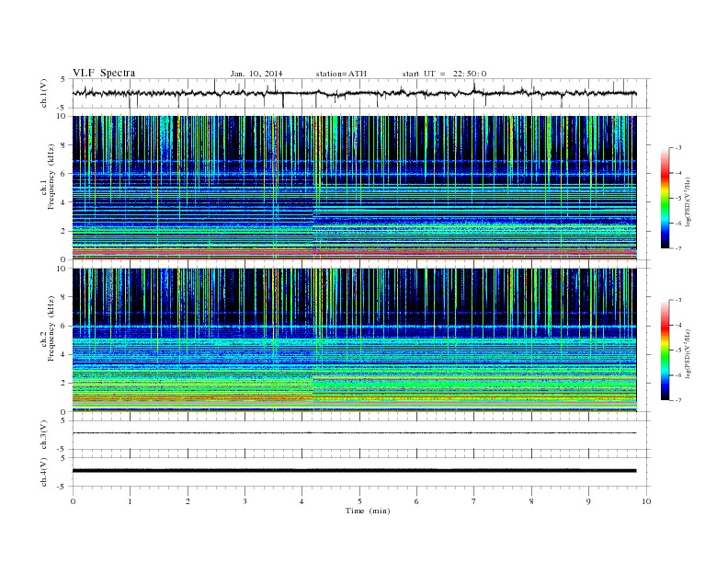Click the ch.3 flat waveform trace
The width and height of the screenshot is (728, 563).
point(354,433)
